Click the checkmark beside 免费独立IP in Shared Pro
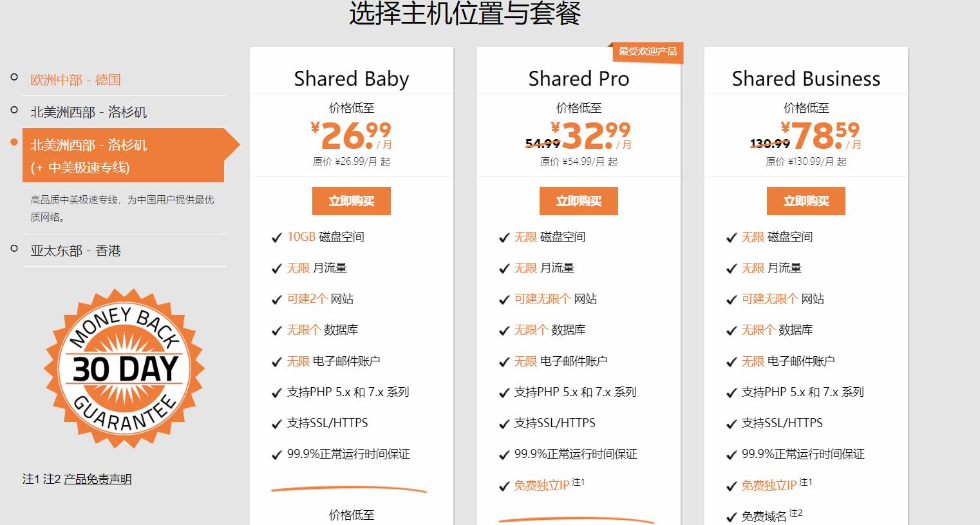 [504, 484]
